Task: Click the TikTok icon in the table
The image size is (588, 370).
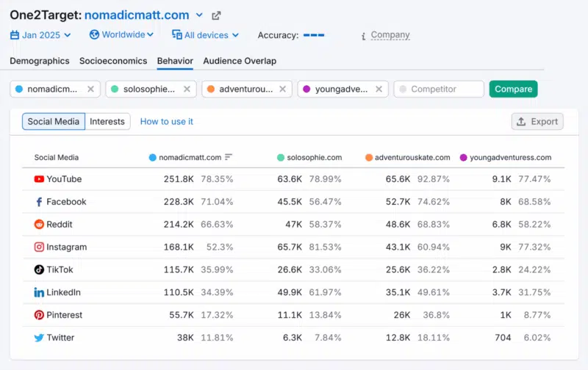Action: [39, 270]
